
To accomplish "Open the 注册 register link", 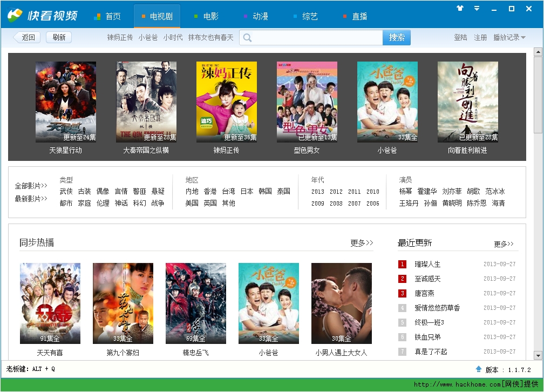I will pyautogui.click(x=480, y=37).
